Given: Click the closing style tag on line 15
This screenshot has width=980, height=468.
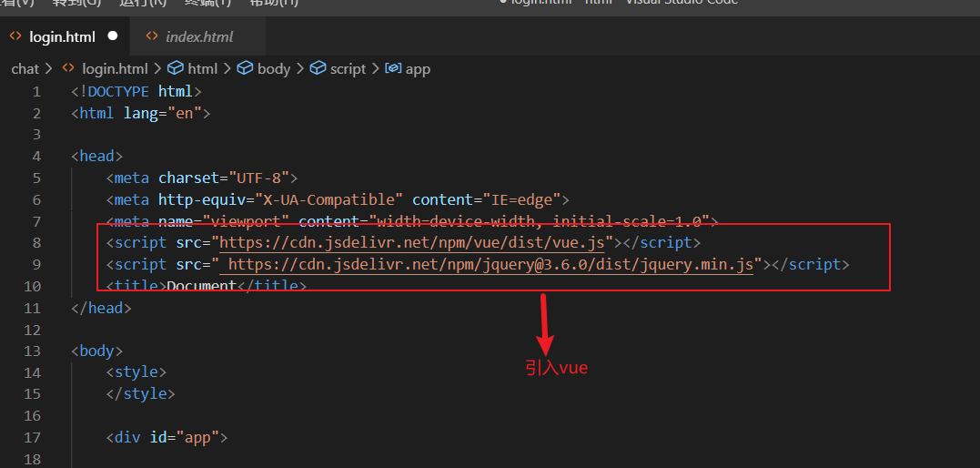Looking at the screenshot, I should click(x=141, y=394).
